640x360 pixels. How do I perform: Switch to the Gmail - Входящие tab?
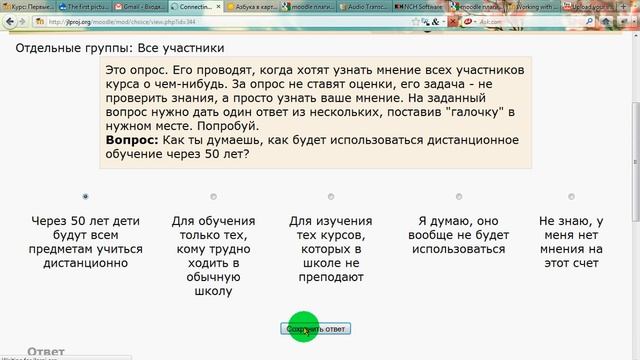point(140,7)
